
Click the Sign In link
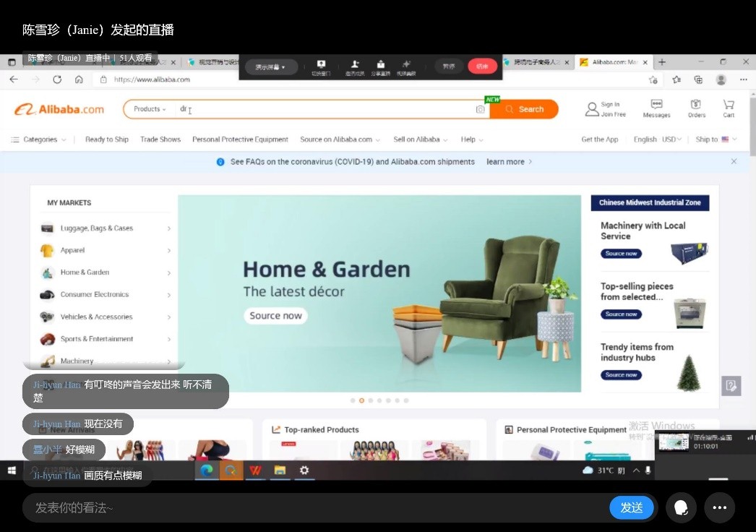610,104
